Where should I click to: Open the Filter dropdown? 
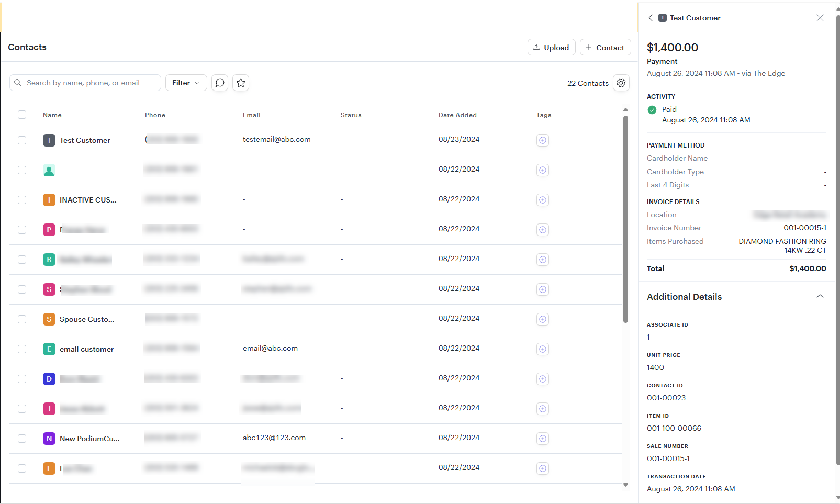(x=186, y=83)
